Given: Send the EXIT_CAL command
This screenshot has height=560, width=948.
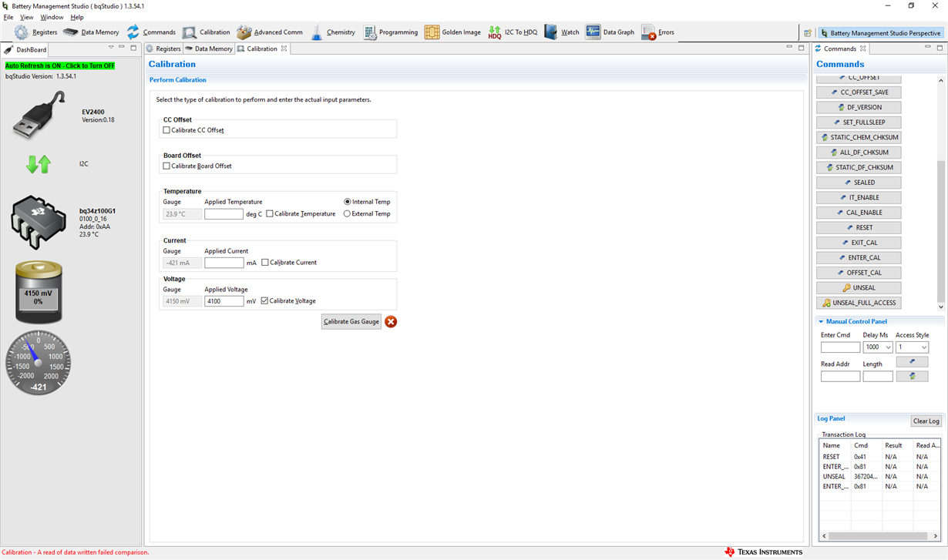Looking at the screenshot, I should point(859,243).
